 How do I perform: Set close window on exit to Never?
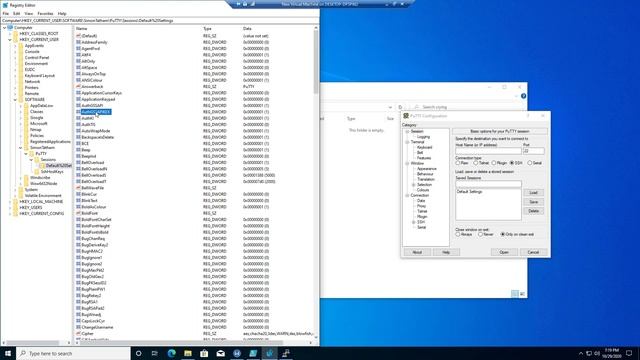[480, 235]
